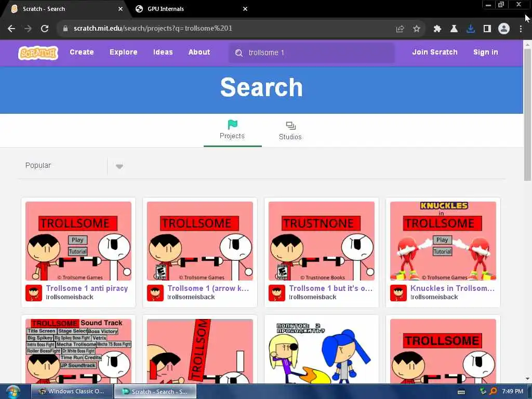Click the padlock site info icon

(65, 29)
